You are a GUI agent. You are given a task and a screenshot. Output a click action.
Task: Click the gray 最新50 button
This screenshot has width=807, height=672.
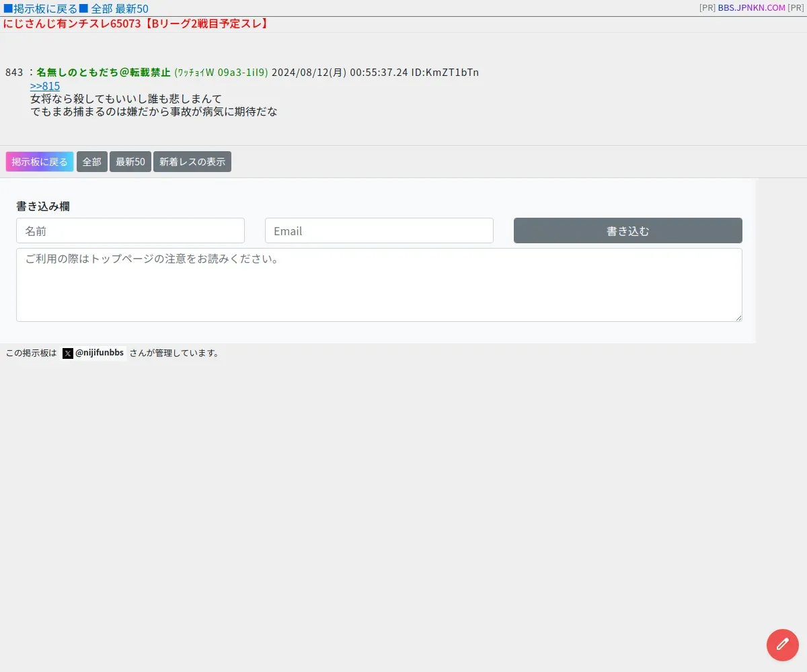pos(130,162)
